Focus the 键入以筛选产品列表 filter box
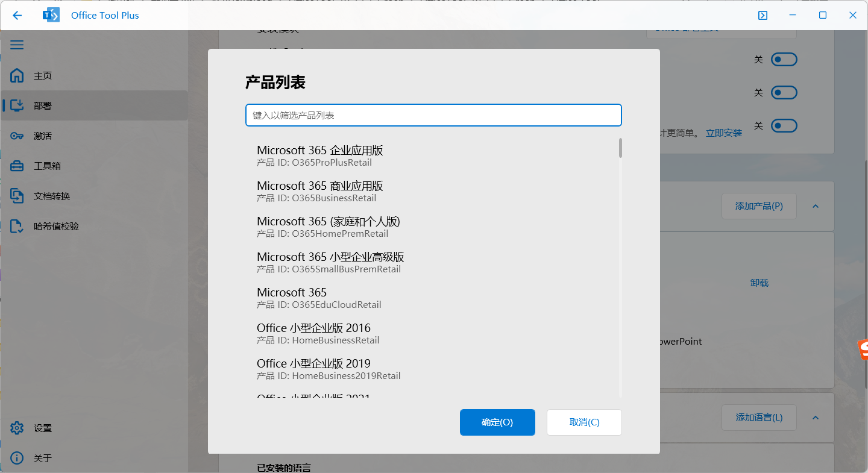 click(x=433, y=115)
